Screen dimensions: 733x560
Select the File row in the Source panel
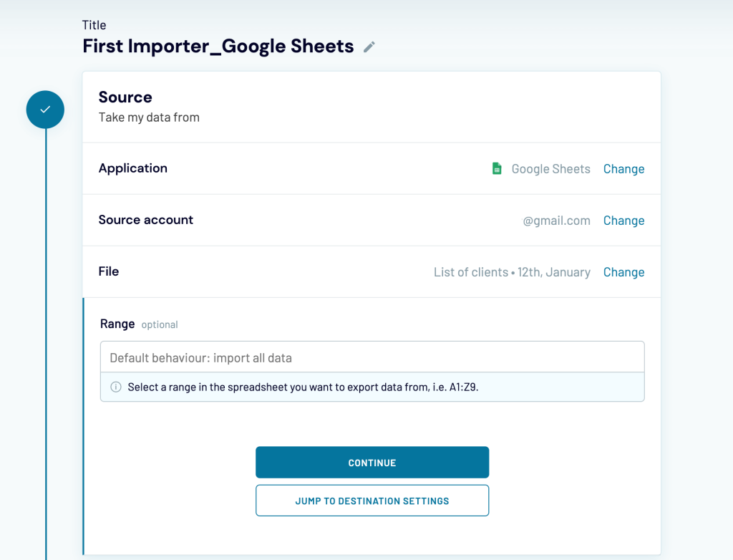(109, 271)
